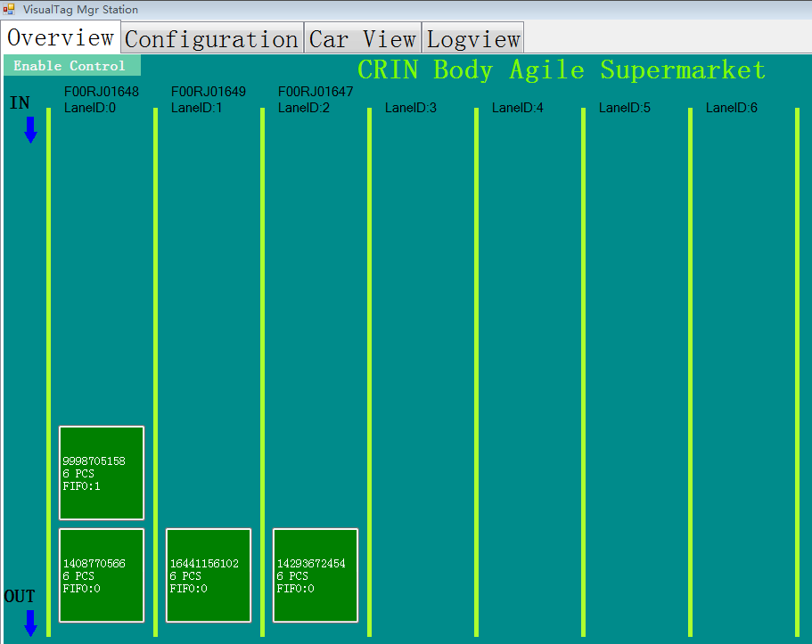
Task: Switch to the Overview tab
Action: (61, 38)
